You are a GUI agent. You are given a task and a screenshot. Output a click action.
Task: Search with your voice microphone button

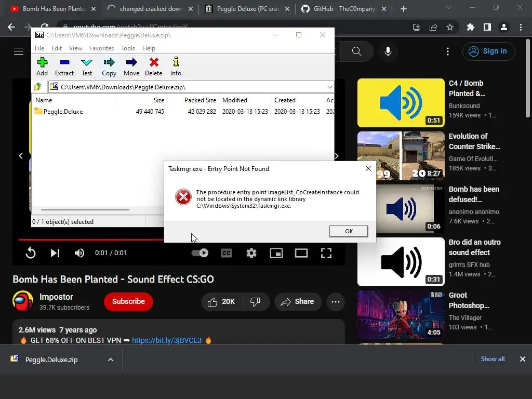tap(388, 51)
